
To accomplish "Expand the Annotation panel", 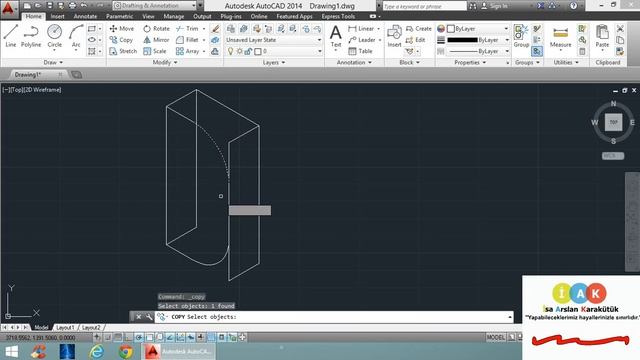I will (x=354, y=62).
